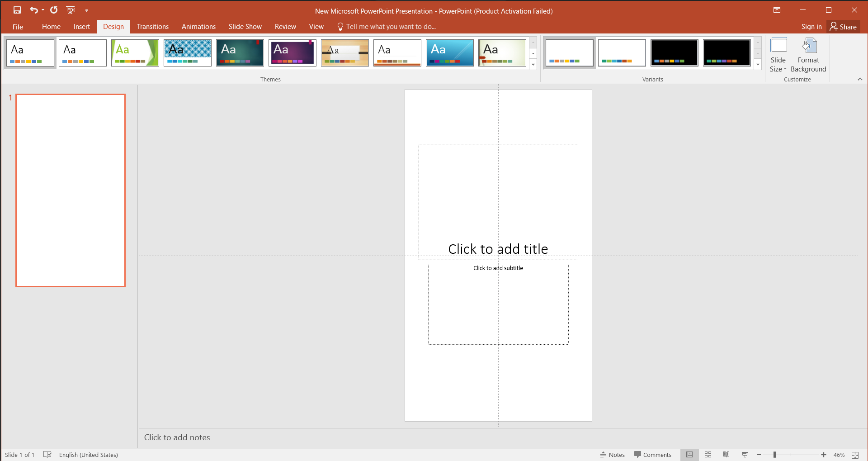Switch to the Home tab
The image size is (868, 461).
[x=51, y=27]
